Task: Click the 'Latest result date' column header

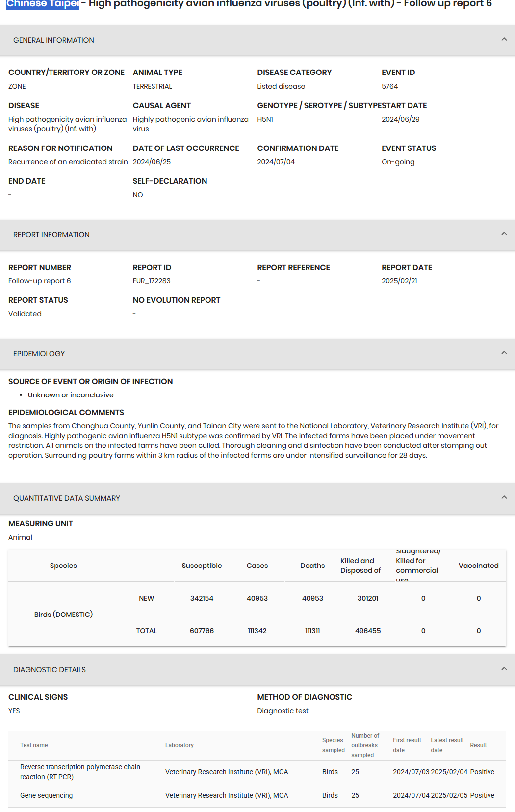Action: [447, 745]
